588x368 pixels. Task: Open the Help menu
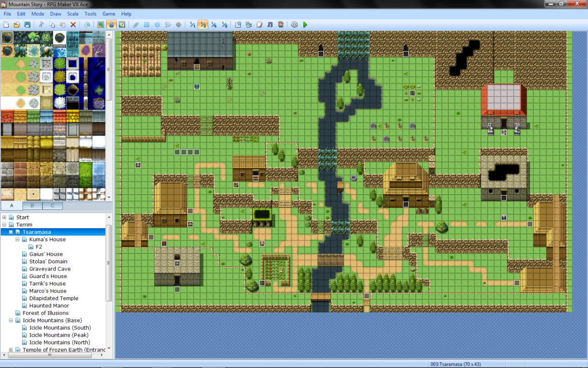point(126,14)
